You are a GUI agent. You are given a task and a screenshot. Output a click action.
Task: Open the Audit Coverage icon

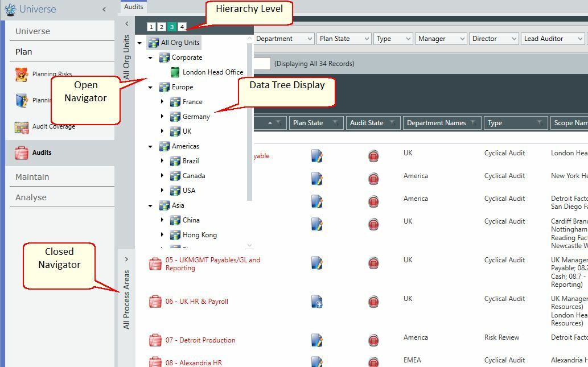coord(22,127)
